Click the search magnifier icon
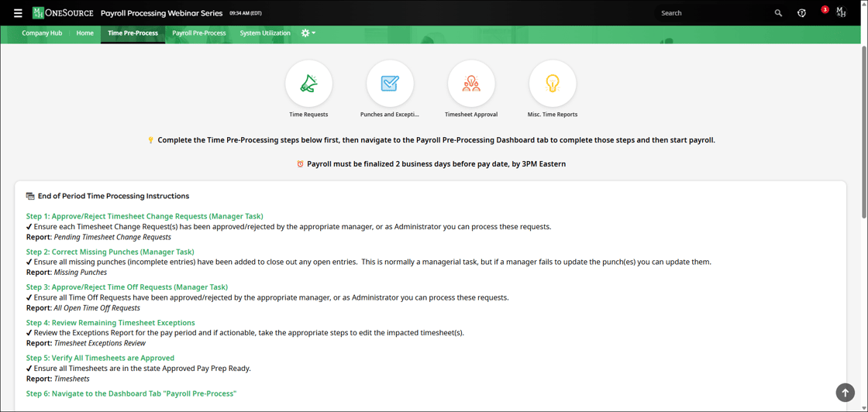 coord(778,13)
